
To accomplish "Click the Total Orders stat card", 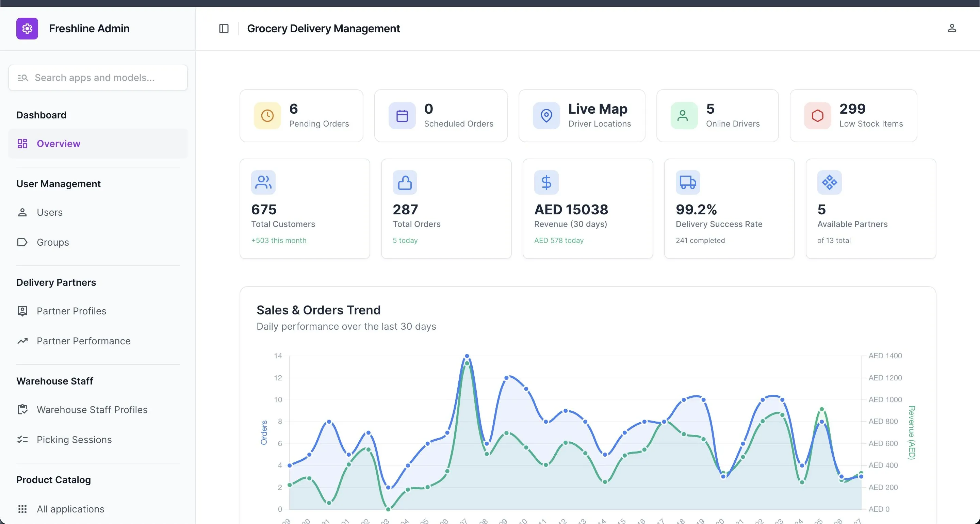I will point(446,209).
